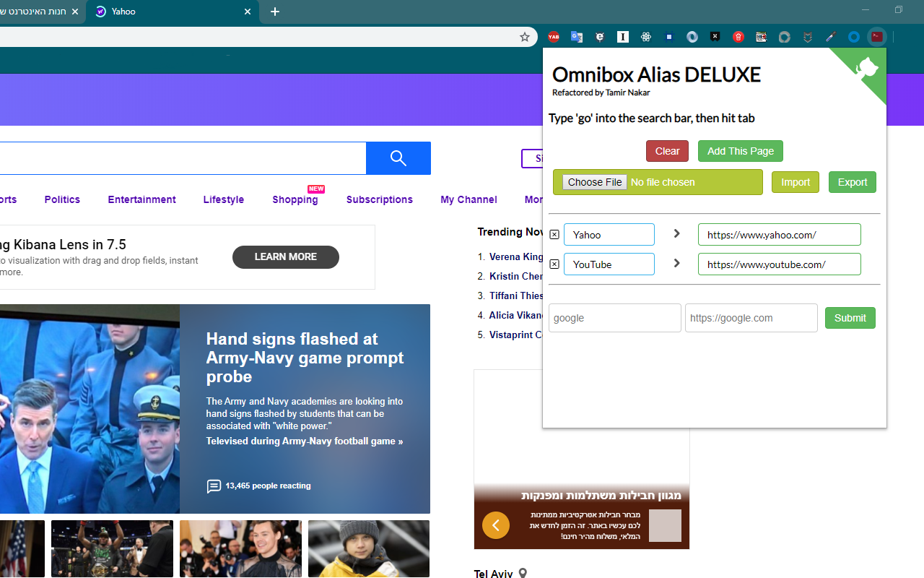The image size is (924, 578).
Task: Open the Google Translate extension
Action: click(x=576, y=36)
